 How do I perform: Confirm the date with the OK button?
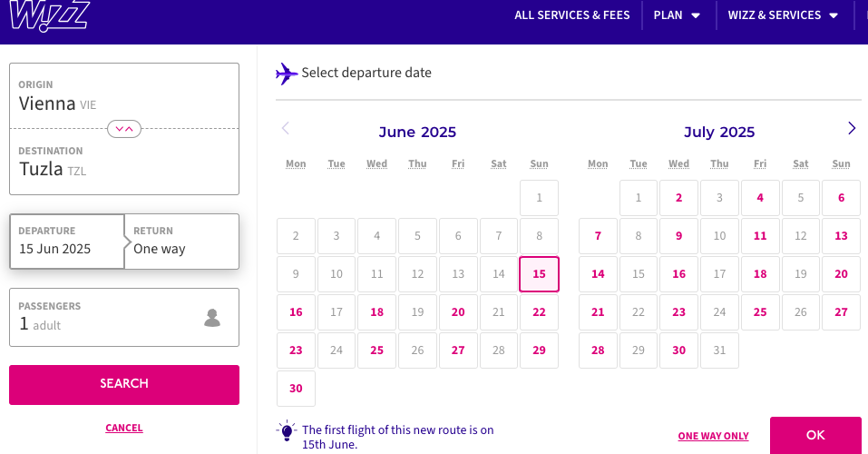point(815,436)
